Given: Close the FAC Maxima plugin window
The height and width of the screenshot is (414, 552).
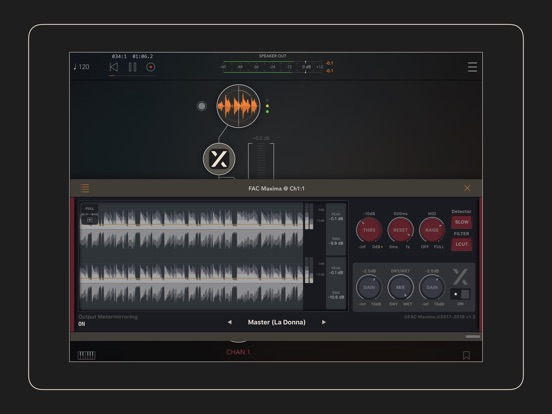Looking at the screenshot, I should (x=467, y=188).
